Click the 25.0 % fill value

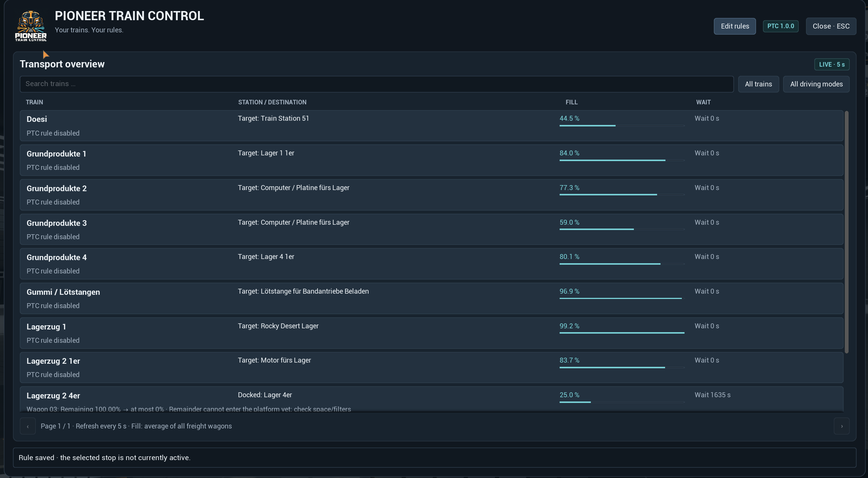(570, 395)
